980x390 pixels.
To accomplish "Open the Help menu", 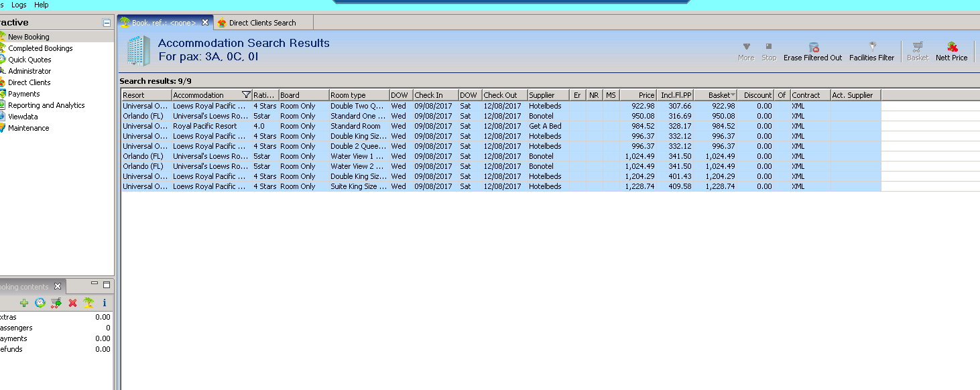I will (41, 5).
